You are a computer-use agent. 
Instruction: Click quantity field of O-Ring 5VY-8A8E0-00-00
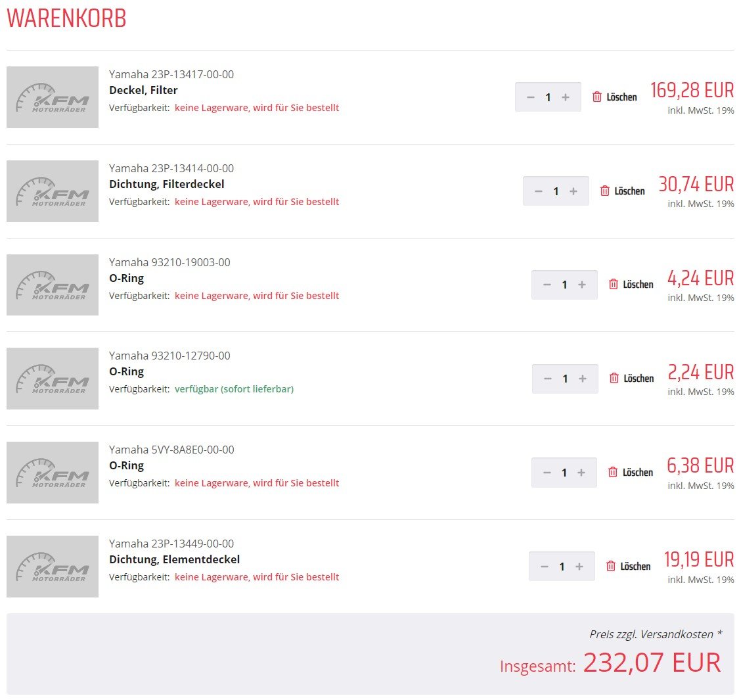pyautogui.click(x=564, y=473)
